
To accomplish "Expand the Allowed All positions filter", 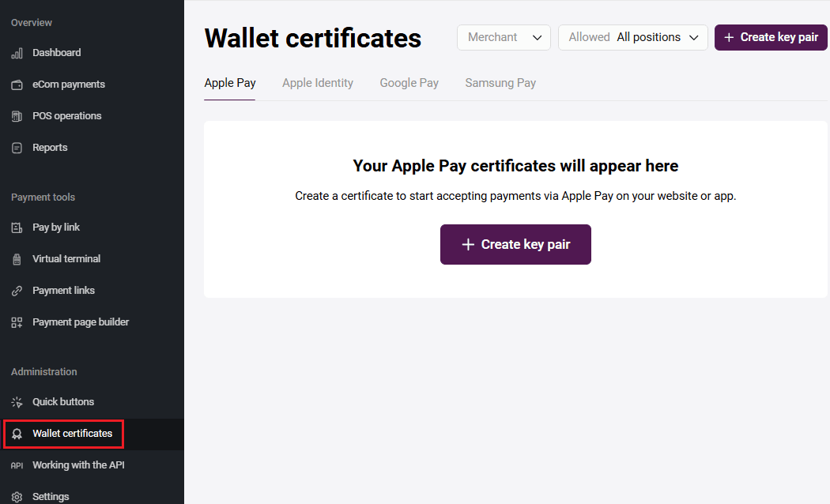I will (x=632, y=37).
